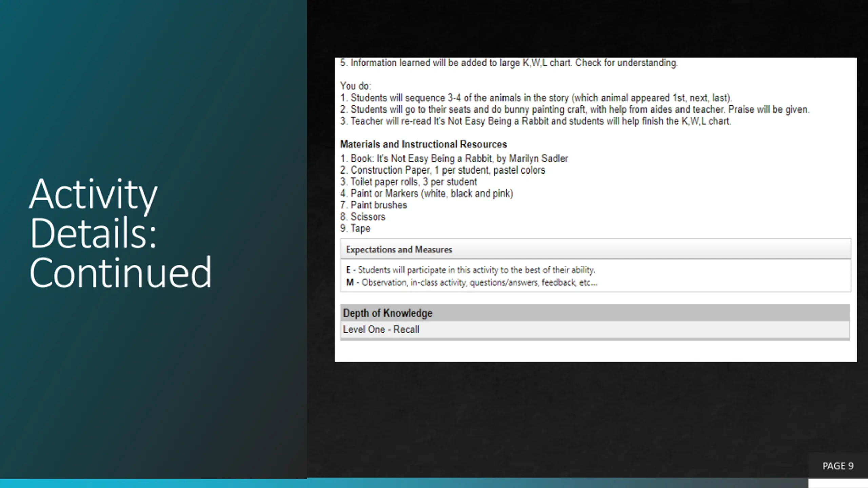Click the sequencing animals instruction line
This screenshot has width=868, height=488.
[x=536, y=98]
